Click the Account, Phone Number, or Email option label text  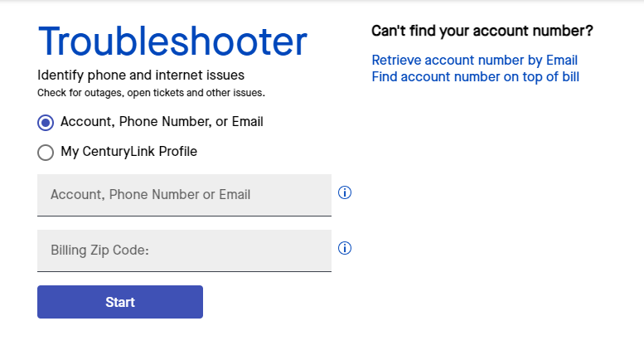(x=162, y=122)
